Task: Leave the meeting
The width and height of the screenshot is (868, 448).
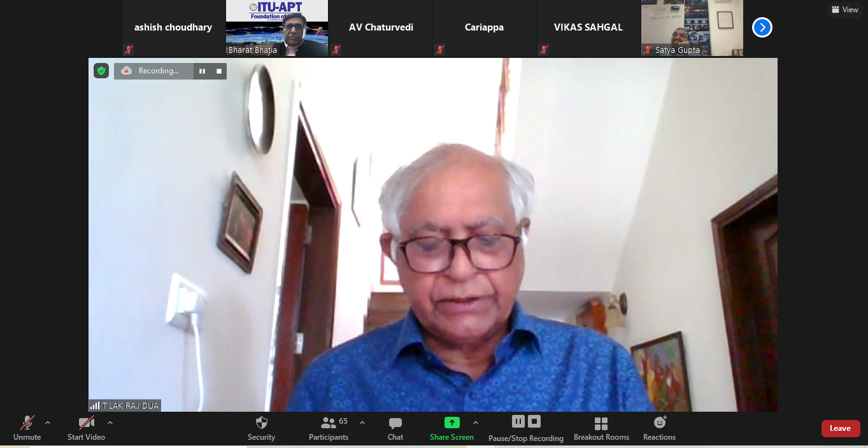Action: tap(840, 428)
